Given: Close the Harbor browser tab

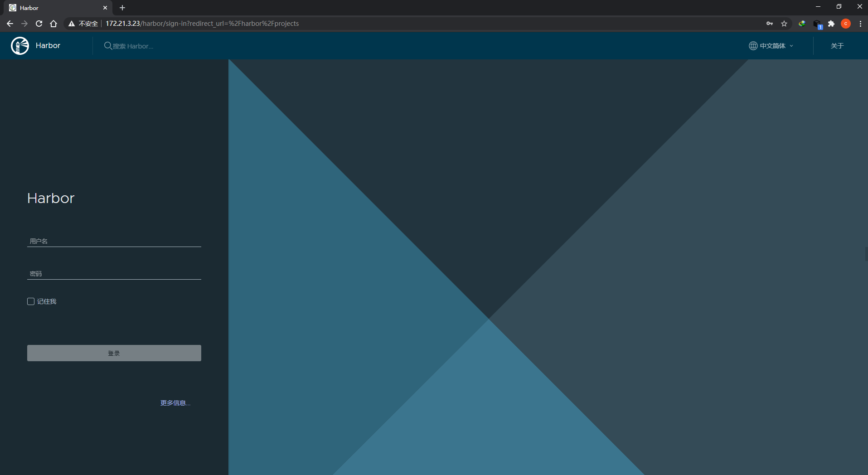Looking at the screenshot, I should click(105, 8).
